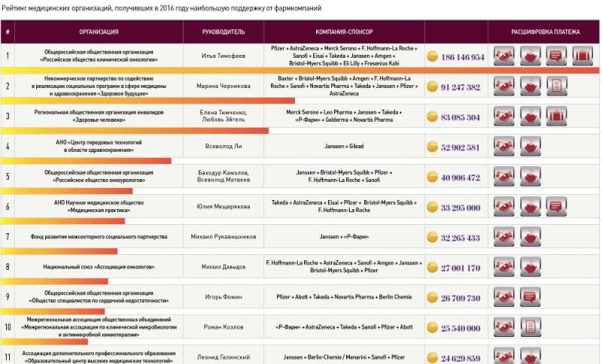Viewport: 602px width, 364px height.
Task: Click the gold coin next to 25 540 000
Action: (432, 328)
